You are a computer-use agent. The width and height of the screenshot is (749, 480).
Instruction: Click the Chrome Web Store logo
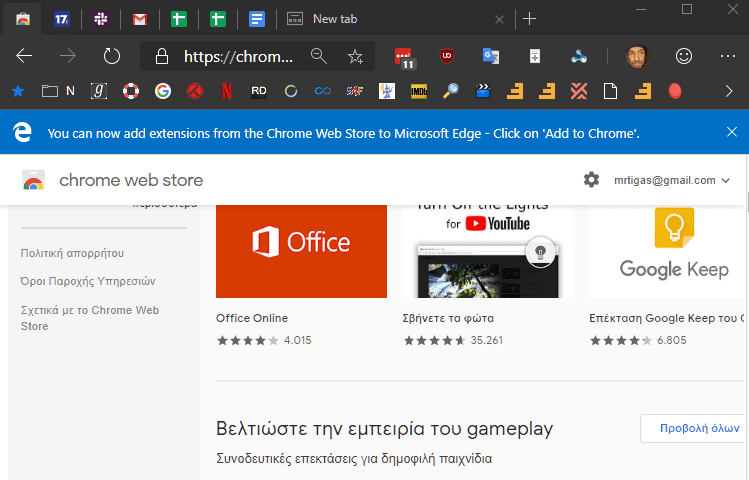[x=33, y=181]
